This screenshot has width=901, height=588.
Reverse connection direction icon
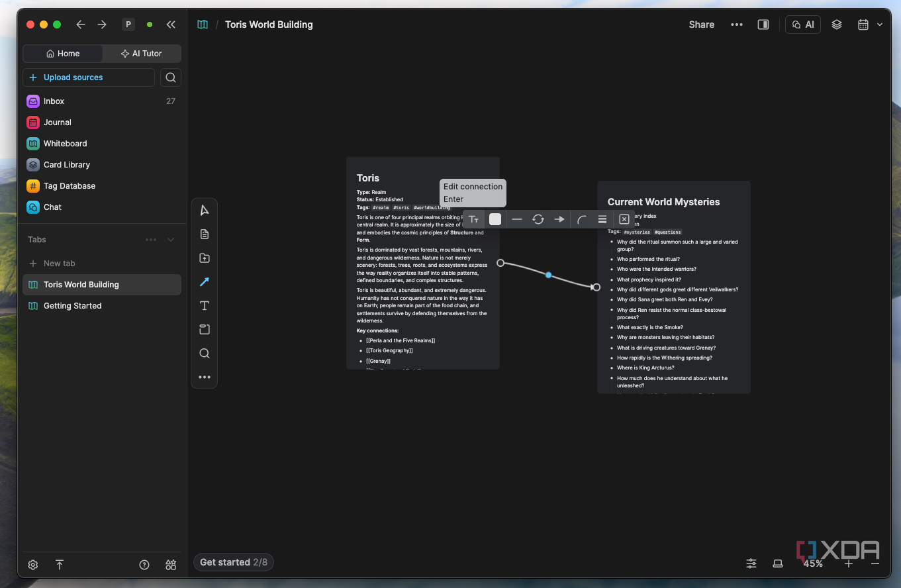click(x=538, y=219)
